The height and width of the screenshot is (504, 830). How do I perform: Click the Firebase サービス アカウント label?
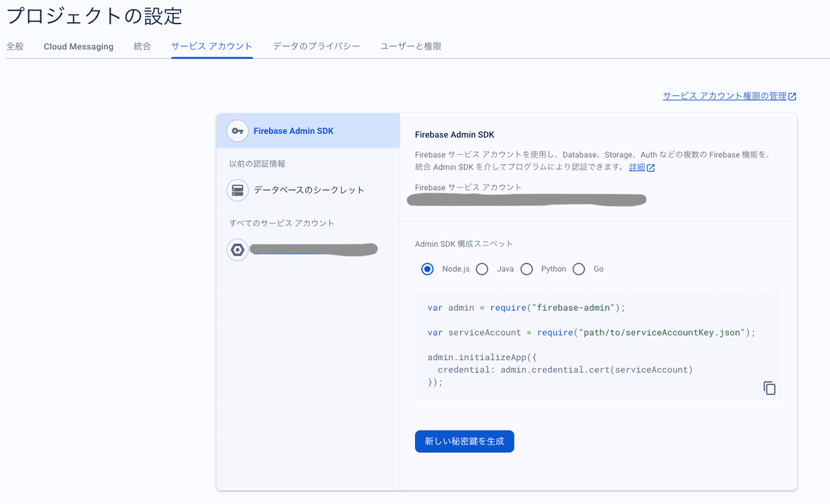point(468,187)
